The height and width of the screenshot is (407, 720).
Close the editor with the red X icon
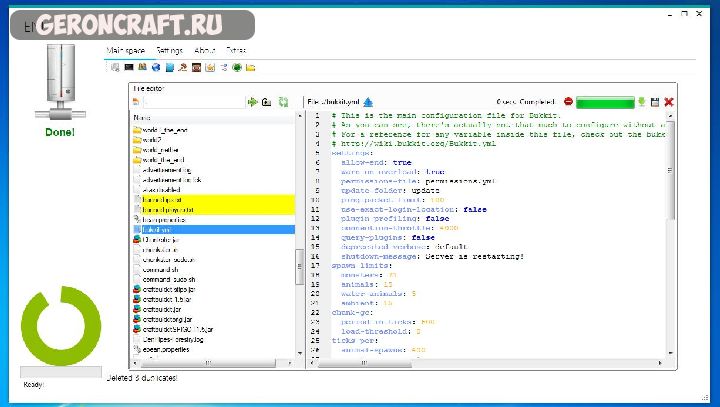coord(669,102)
